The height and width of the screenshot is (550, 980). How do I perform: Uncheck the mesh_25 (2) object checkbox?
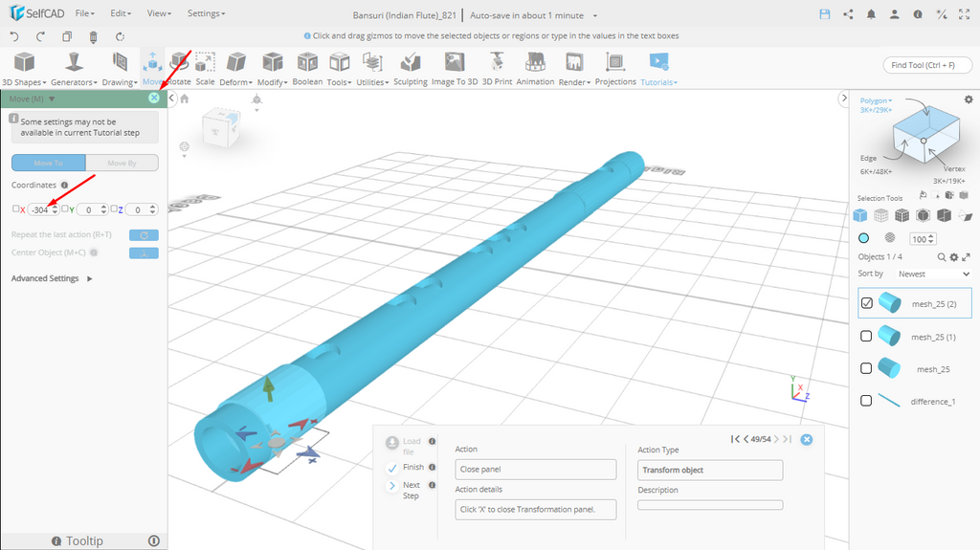point(866,303)
